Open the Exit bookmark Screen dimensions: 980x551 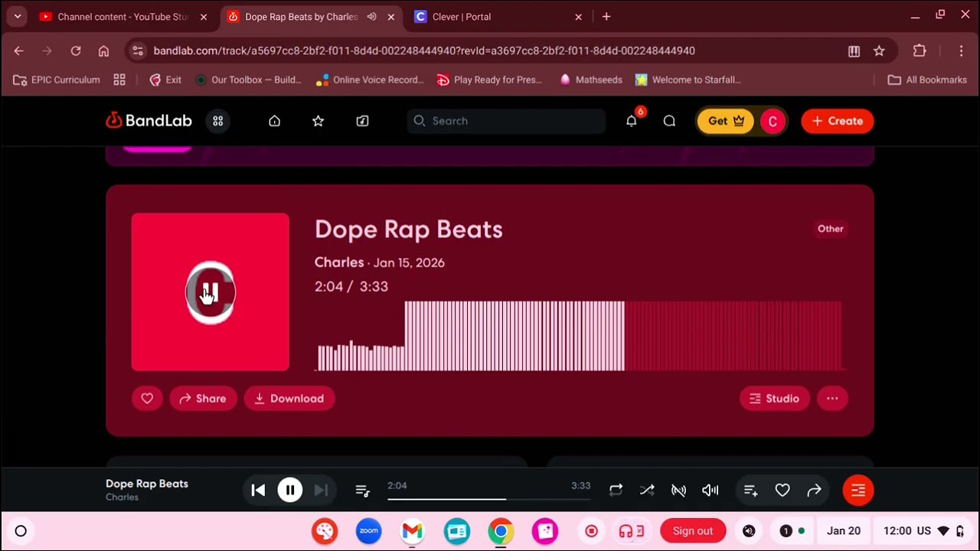tap(165, 80)
